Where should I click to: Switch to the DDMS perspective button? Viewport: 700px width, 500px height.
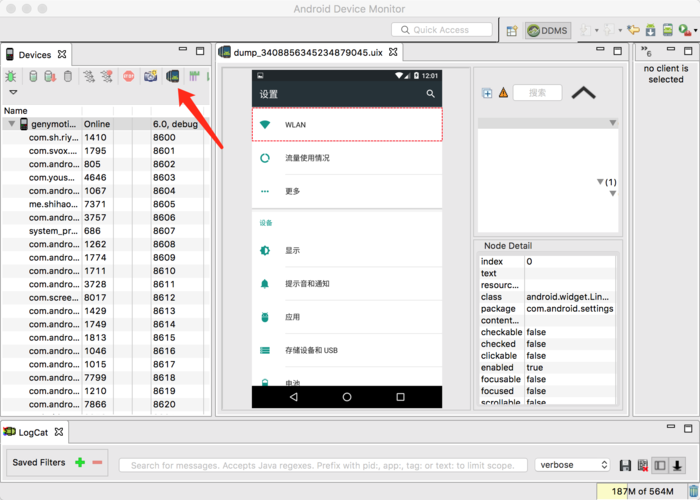548,31
